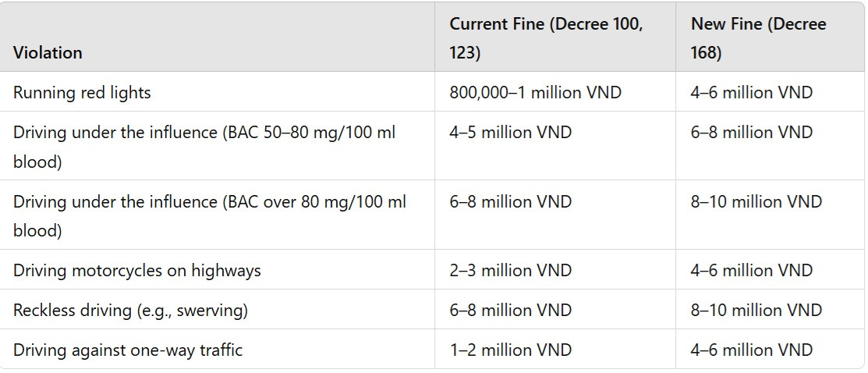
Task: Select the BAC over 80 mg/100 ml violation cell
Action: tap(209, 216)
